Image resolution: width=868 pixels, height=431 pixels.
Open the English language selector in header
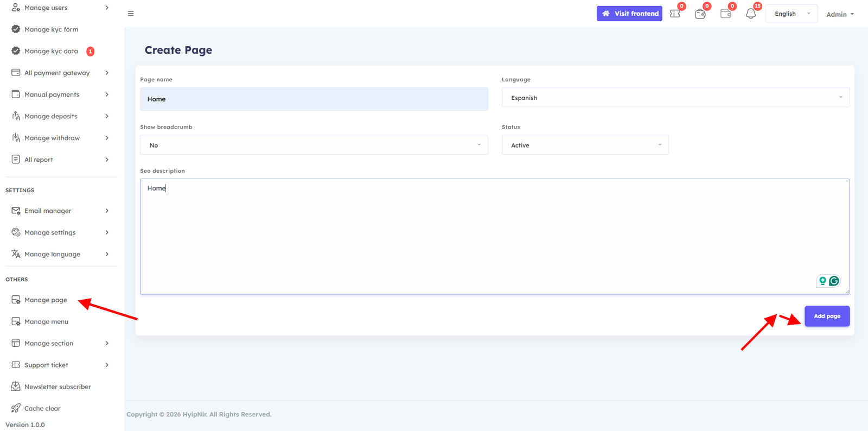792,14
